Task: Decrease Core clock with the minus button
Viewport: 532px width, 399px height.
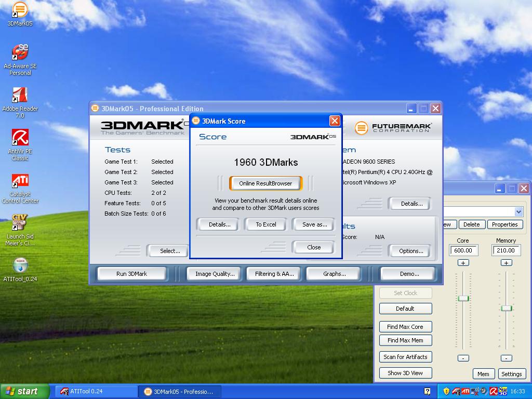Action: click(x=463, y=358)
